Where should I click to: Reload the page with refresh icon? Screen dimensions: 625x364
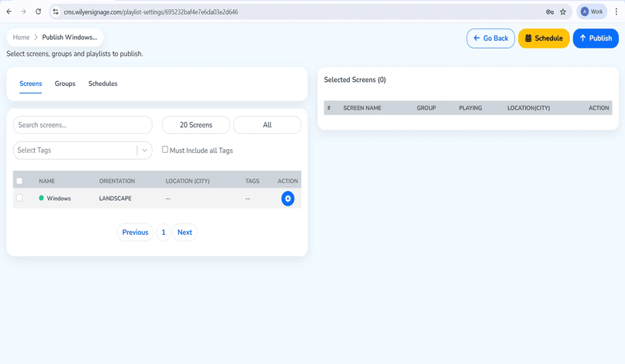click(38, 11)
